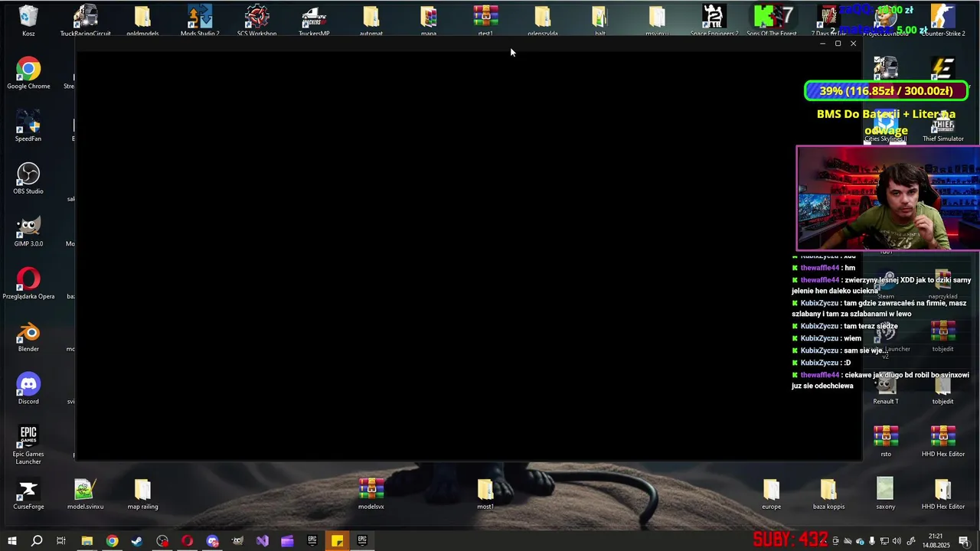Image resolution: width=980 pixels, height=551 pixels.
Task: Select the Przeglądarka Opera desktop icon
Action: tap(28, 284)
